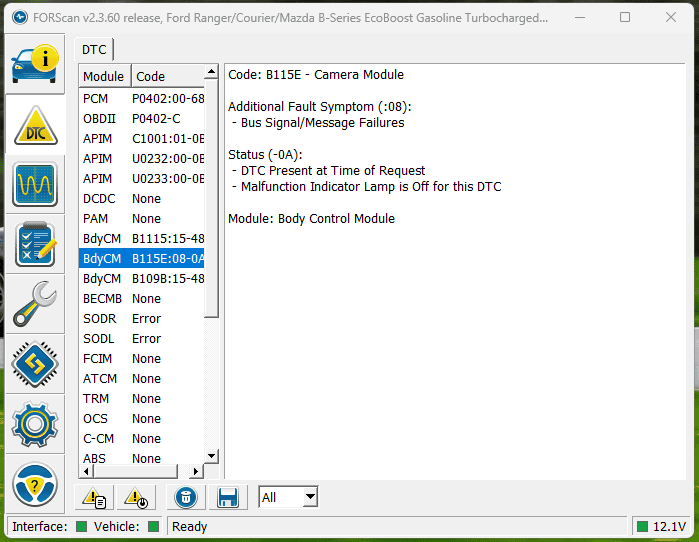Click the Vehicle green status indicator
The height and width of the screenshot is (542, 699).
[x=153, y=526]
